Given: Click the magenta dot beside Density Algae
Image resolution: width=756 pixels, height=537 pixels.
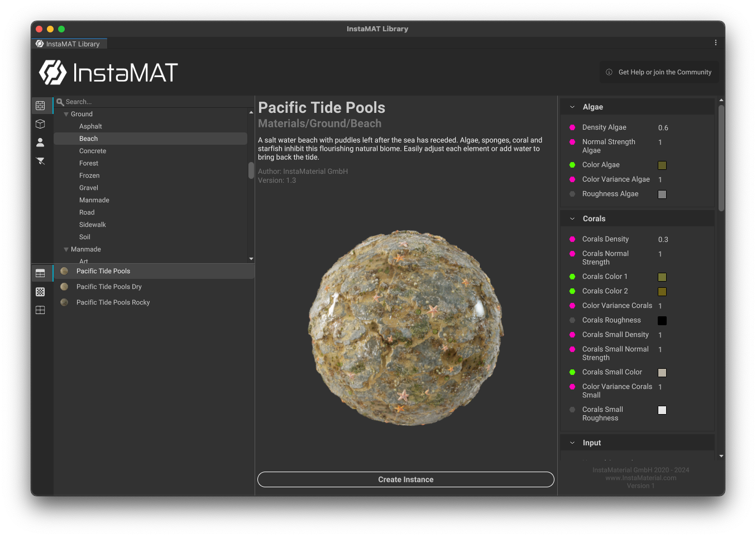Looking at the screenshot, I should click(572, 127).
